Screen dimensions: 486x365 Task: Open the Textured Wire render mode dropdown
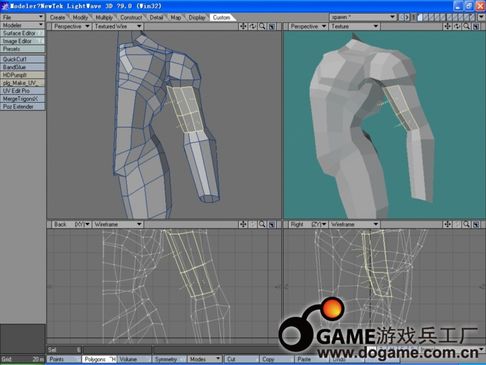[x=118, y=26]
